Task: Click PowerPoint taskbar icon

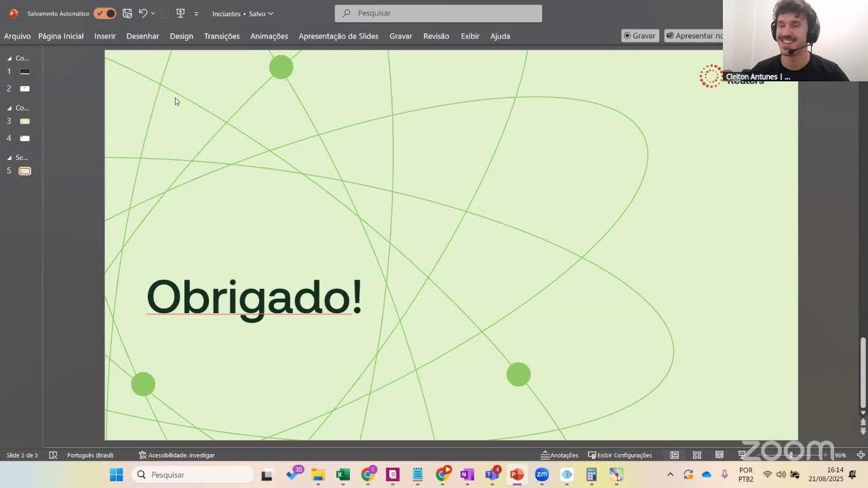Action: [x=517, y=474]
